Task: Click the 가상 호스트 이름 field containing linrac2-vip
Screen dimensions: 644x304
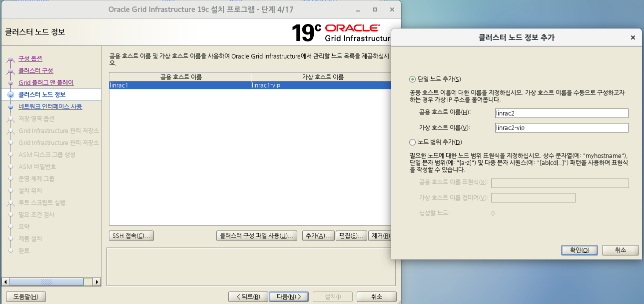Action: pos(561,127)
